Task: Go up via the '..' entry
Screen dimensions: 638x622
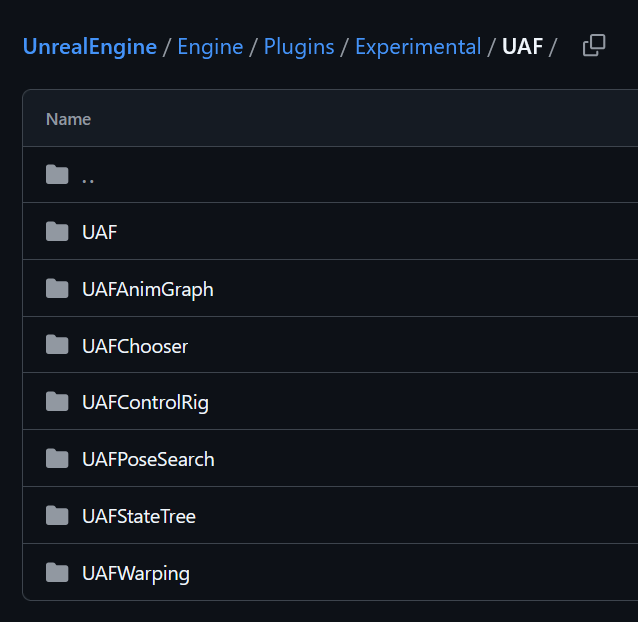Action: click(x=88, y=179)
